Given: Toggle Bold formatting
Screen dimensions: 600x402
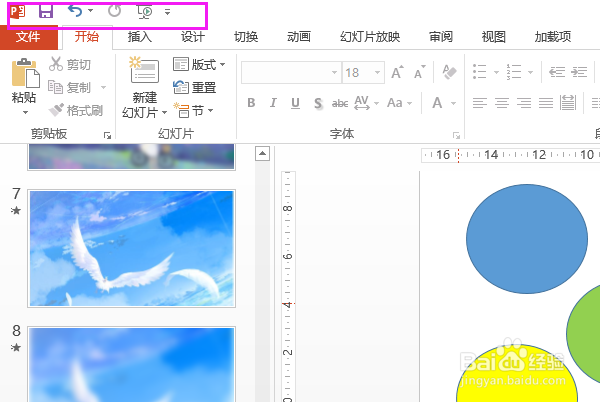Looking at the screenshot, I should (251, 103).
